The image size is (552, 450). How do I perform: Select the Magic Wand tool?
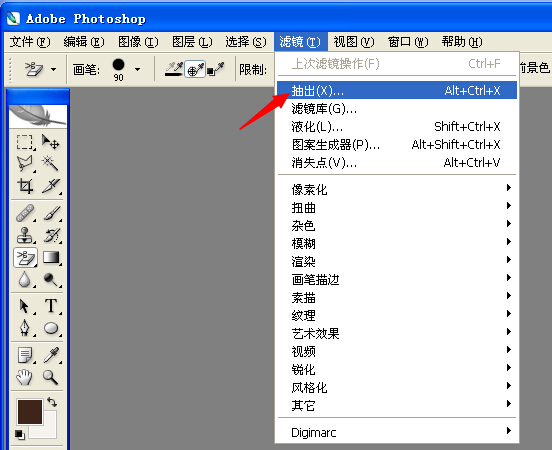coord(50,163)
